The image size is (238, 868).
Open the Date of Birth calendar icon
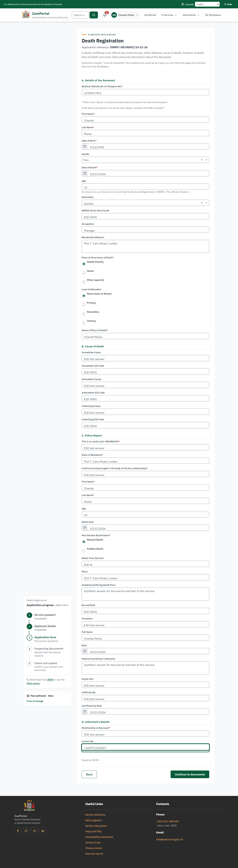[85, 147]
